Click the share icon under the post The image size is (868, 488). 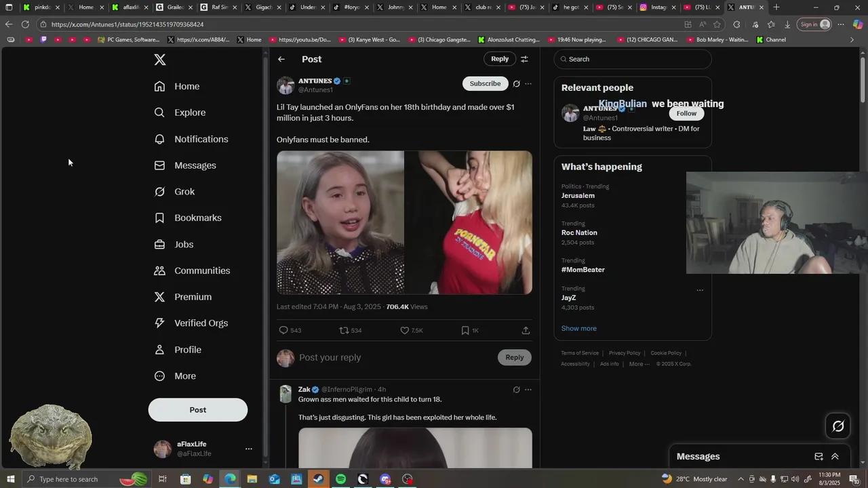[526, 330]
